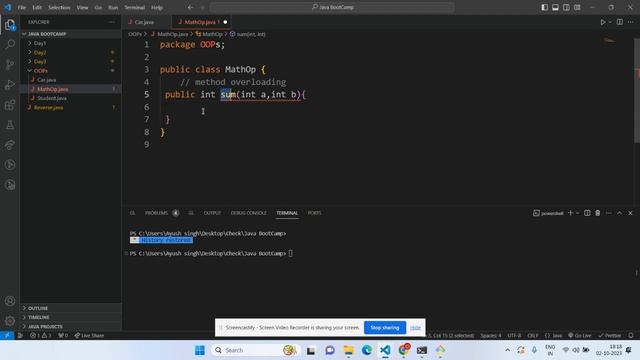This screenshot has height=360, width=640.
Task: Go back using the navigation arrow
Action: (190, 7)
